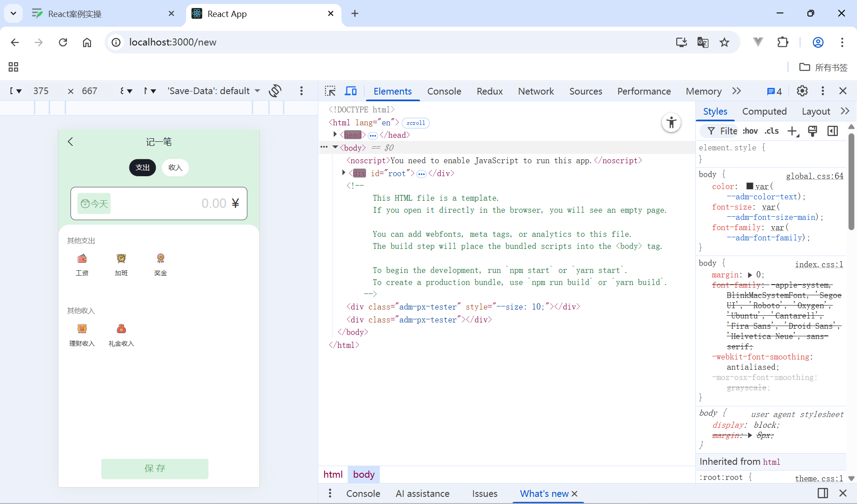Choose the 奖金 bonus category icon
The height and width of the screenshot is (504, 857).
160,259
